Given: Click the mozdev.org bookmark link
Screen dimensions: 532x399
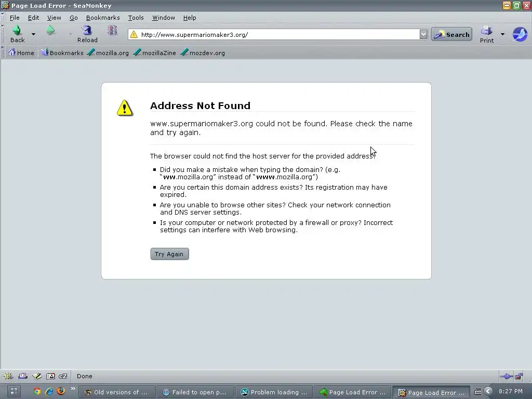Looking at the screenshot, I should [203, 52].
